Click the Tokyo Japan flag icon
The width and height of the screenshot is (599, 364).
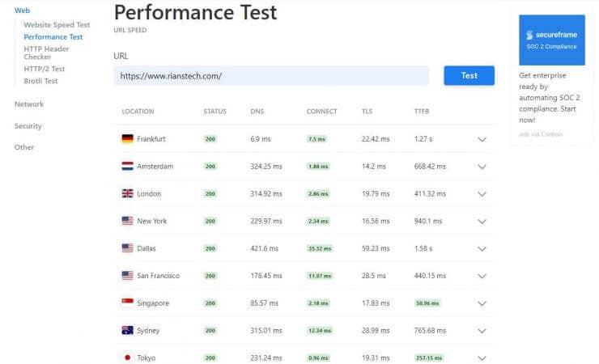click(127, 358)
